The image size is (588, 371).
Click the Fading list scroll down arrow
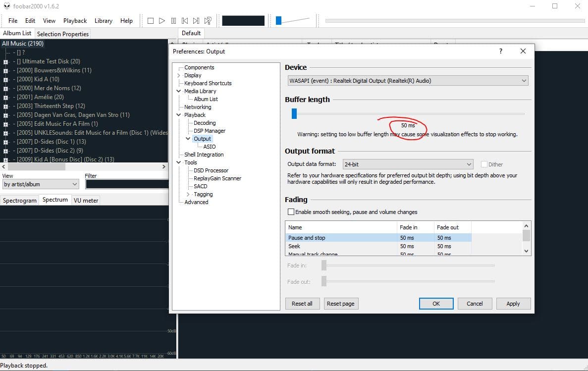(526, 251)
